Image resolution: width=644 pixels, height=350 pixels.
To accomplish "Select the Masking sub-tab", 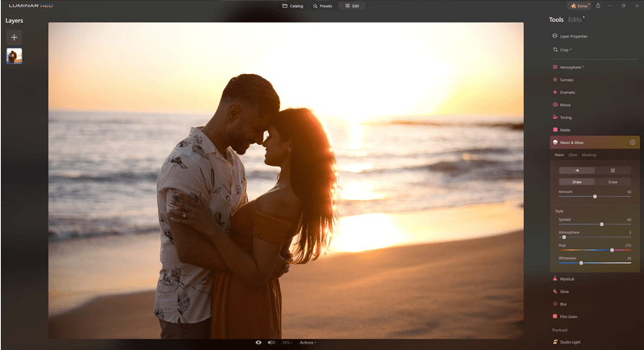I will click(x=589, y=154).
